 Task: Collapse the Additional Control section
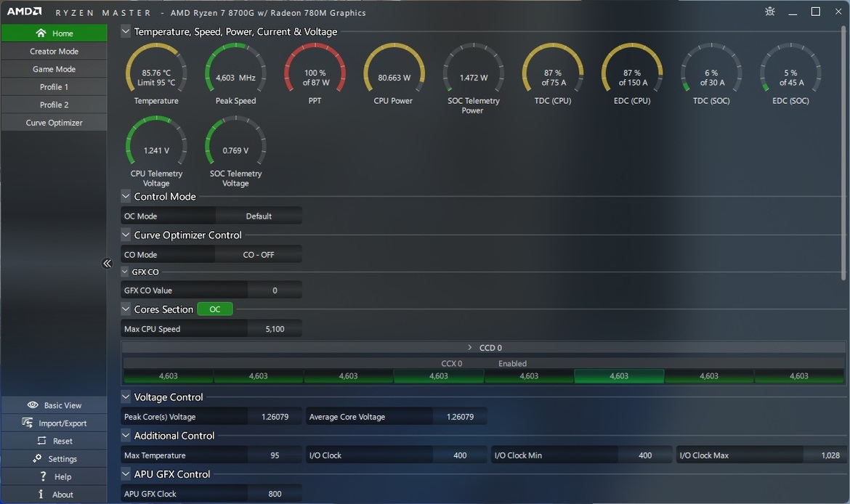(x=125, y=435)
